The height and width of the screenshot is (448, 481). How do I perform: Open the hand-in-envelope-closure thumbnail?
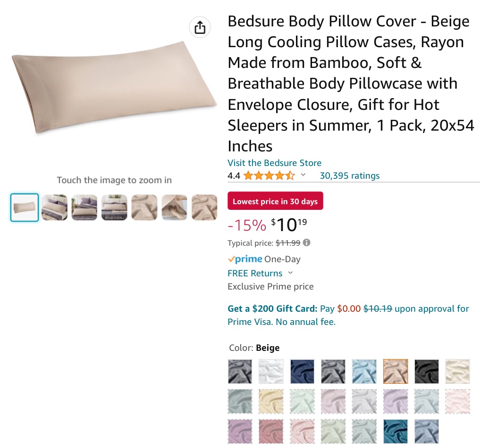pyautogui.click(x=174, y=207)
